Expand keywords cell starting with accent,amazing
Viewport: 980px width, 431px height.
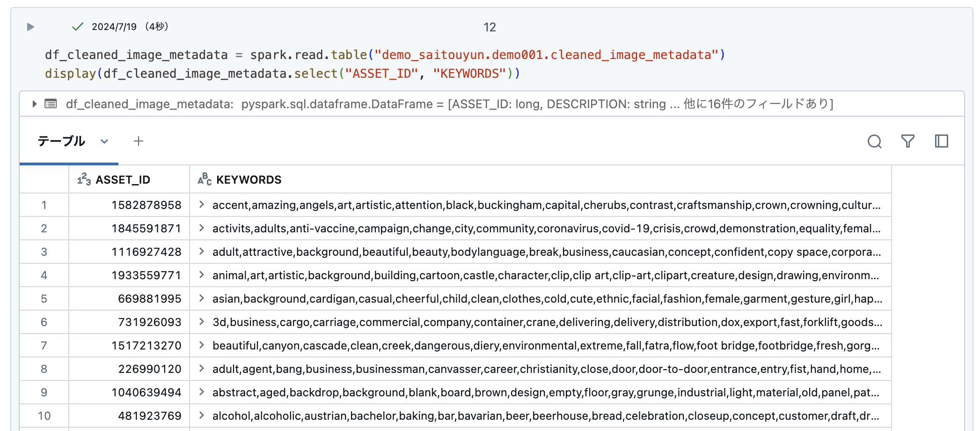click(201, 204)
